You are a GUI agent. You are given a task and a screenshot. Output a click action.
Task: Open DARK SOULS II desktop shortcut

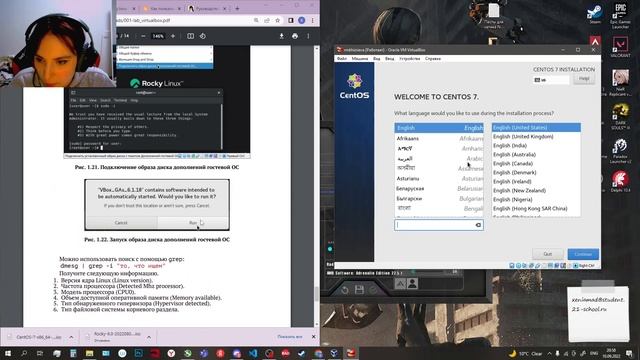(x=620, y=117)
